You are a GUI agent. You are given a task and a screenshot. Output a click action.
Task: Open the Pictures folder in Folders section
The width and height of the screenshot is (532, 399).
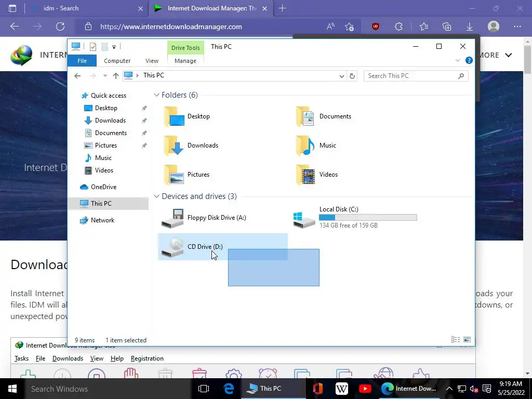pos(174,175)
